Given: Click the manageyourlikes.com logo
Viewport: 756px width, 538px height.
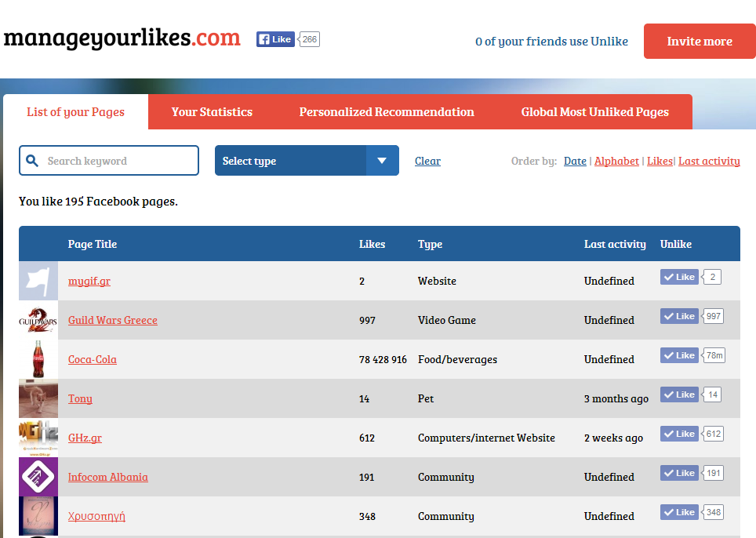Looking at the screenshot, I should [x=122, y=38].
